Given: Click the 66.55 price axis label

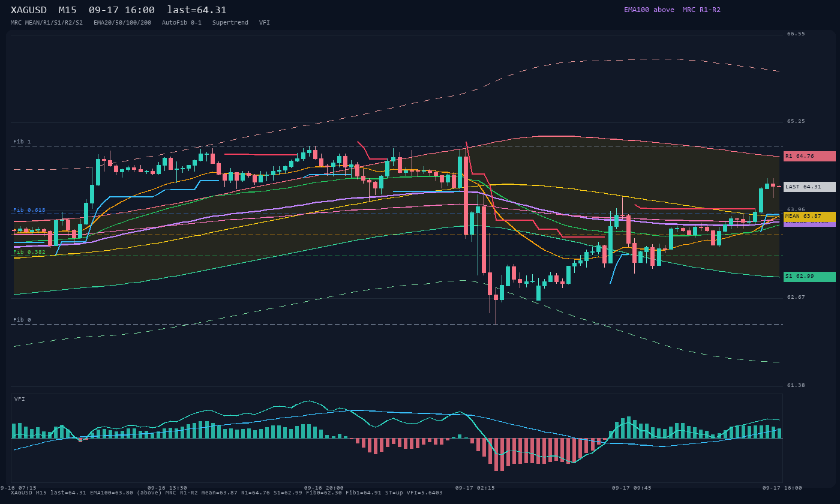Looking at the screenshot, I should pyautogui.click(x=796, y=34).
